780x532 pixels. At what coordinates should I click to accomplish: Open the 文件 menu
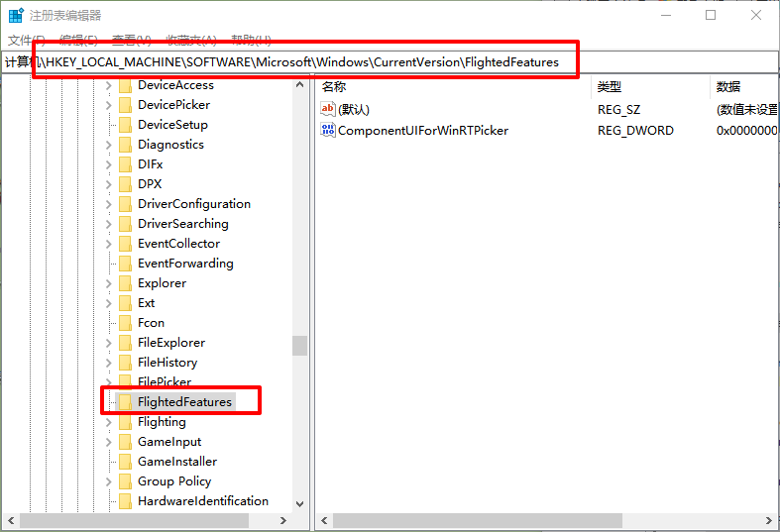27,40
